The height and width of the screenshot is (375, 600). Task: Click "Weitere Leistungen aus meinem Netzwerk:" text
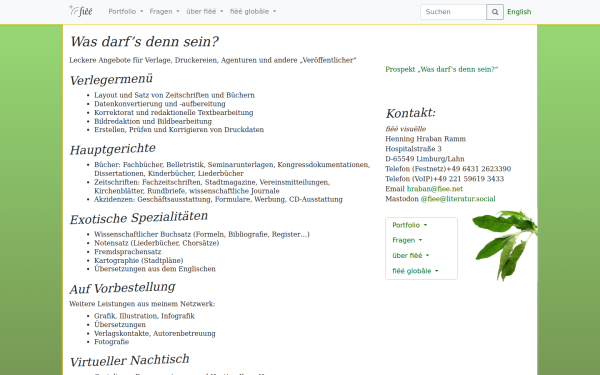click(142, 304)
